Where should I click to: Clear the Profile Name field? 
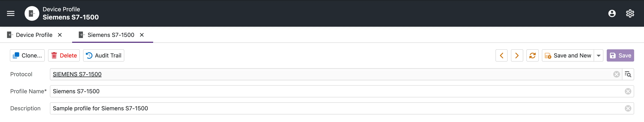click(628, 91)
